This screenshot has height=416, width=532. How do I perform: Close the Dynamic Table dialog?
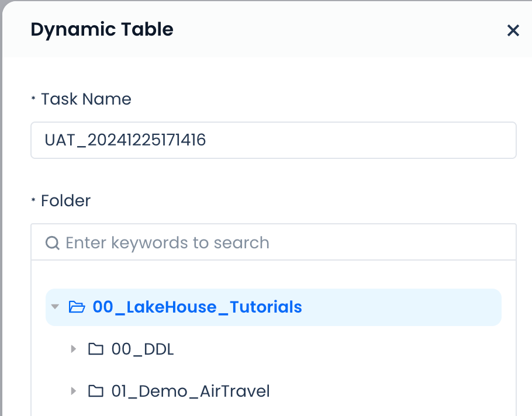(x=513, y=30)
